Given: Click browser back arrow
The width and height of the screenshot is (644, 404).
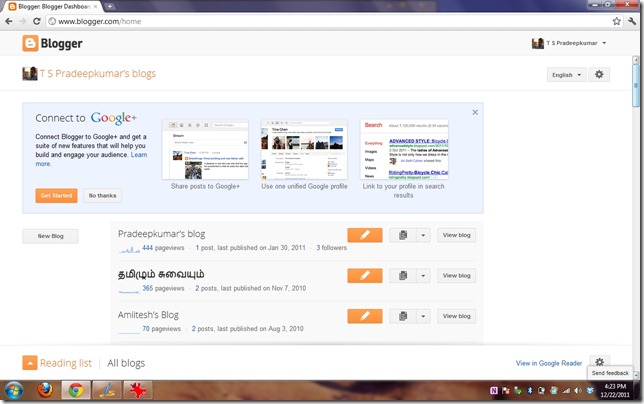Looking at the screenshot, I should click(9, 21).
